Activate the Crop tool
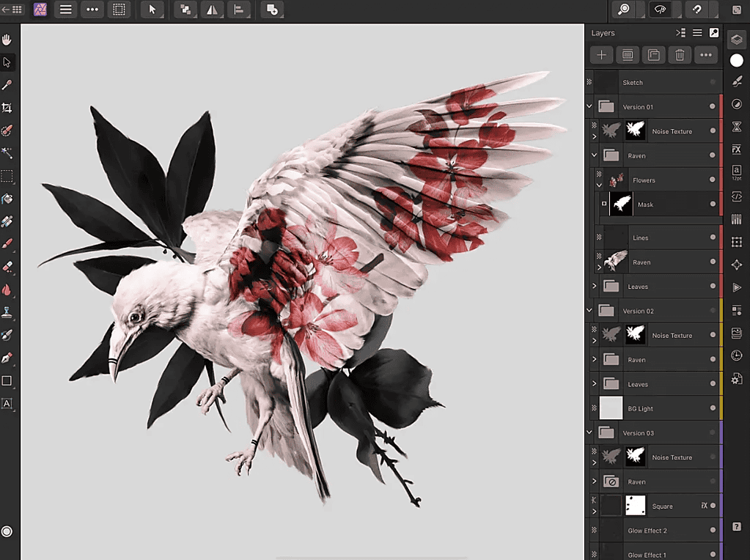The height and width of the screenshot is (560, 750). (7, 108)
